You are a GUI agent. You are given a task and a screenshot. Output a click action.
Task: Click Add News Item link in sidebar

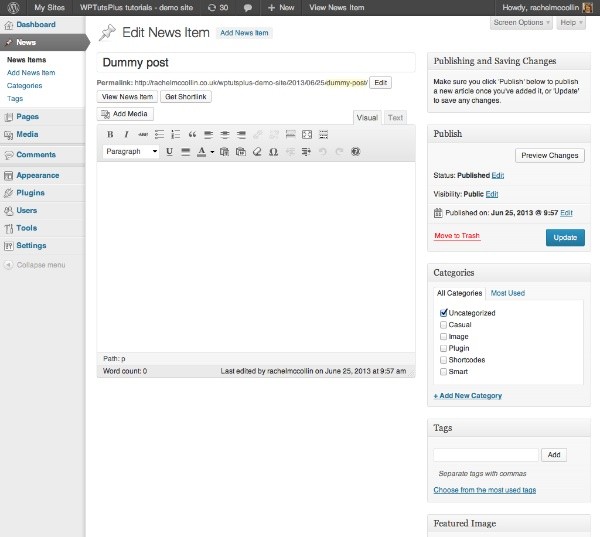(31, 73)
